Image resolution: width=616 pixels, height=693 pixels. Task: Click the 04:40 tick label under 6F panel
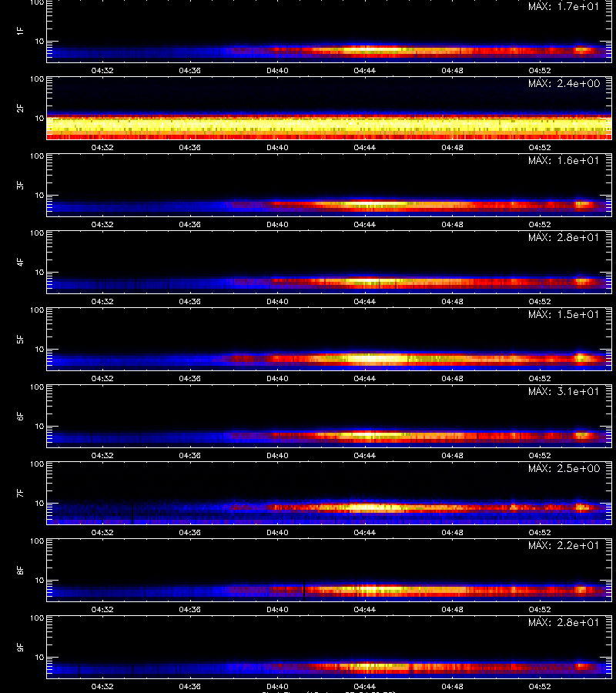277,455
